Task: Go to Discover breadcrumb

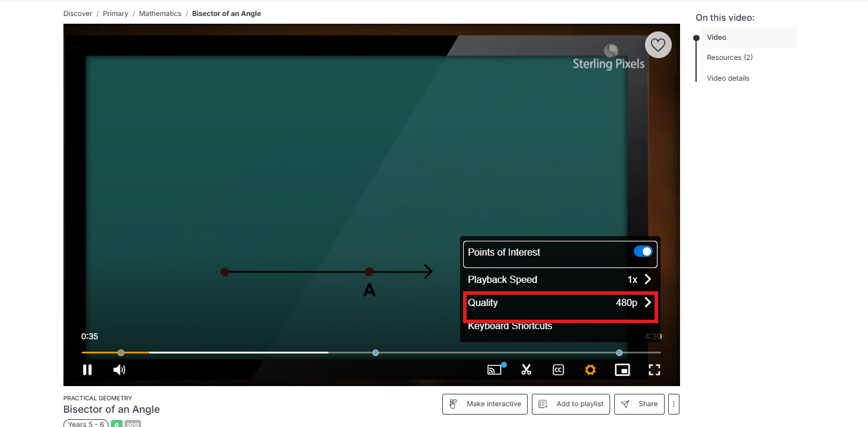Action: (78, 14)
